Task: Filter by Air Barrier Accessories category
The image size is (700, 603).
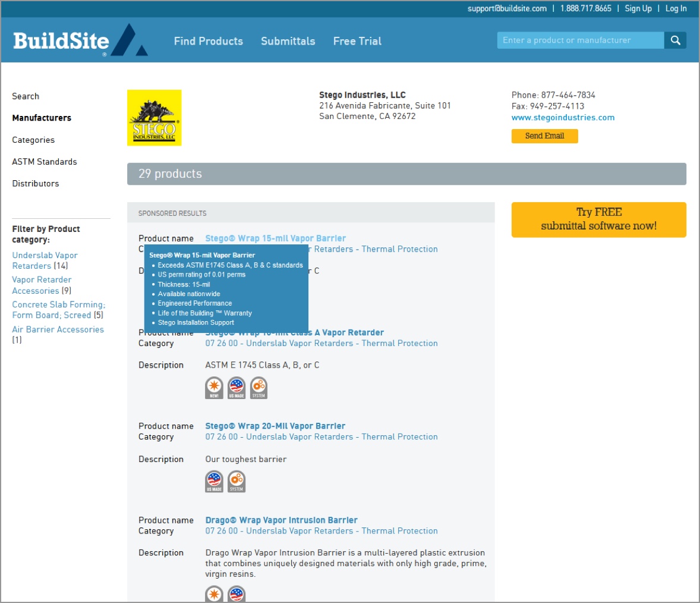Action: pos(58,329)
